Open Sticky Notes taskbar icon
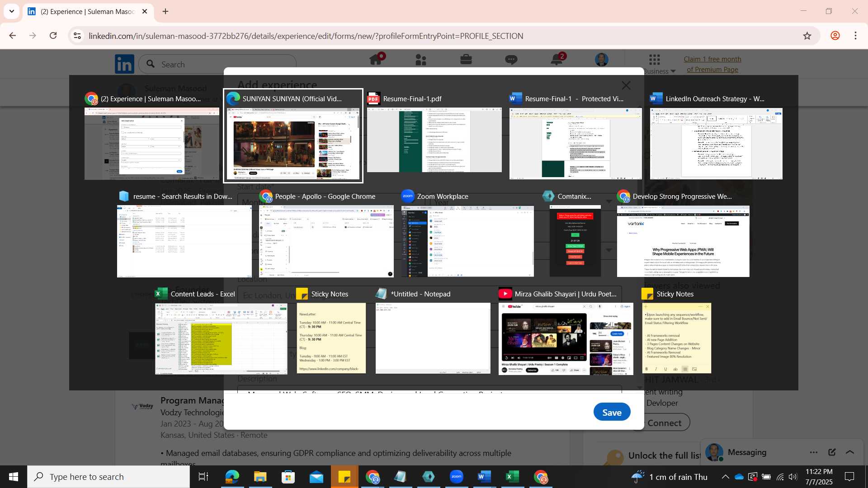The image size is (868, 488). coord(344,477)
